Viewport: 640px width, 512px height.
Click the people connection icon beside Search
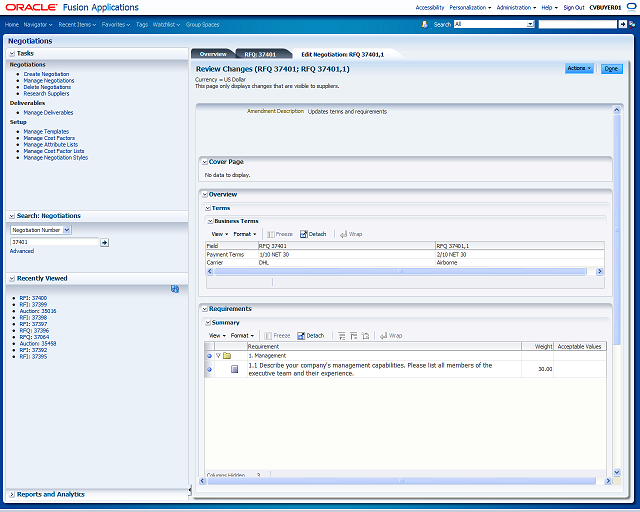pyautogui.click(x=424, y=24)
